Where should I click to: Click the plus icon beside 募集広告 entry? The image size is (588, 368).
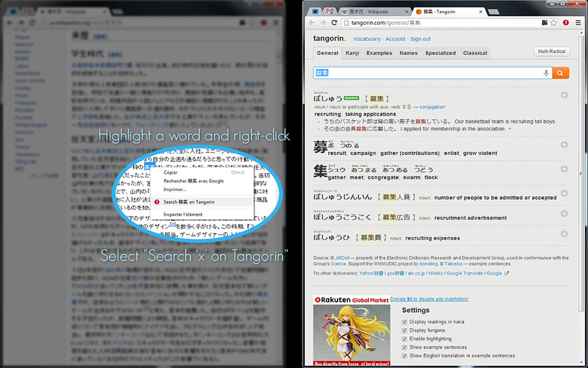[565, 213]
